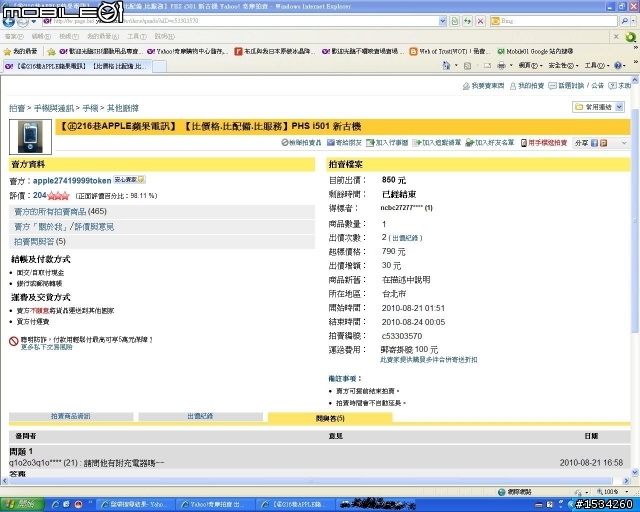
Task: Click the add to calendar 加入行事曆 icon
Action: (x=370, y=142)
